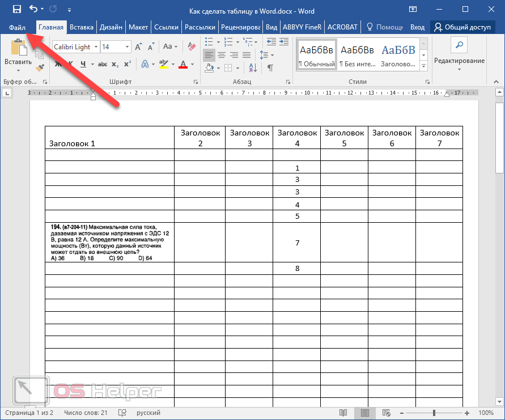Increase font size with the grow icon
The image size is (505, 420).
click(138, 46)
